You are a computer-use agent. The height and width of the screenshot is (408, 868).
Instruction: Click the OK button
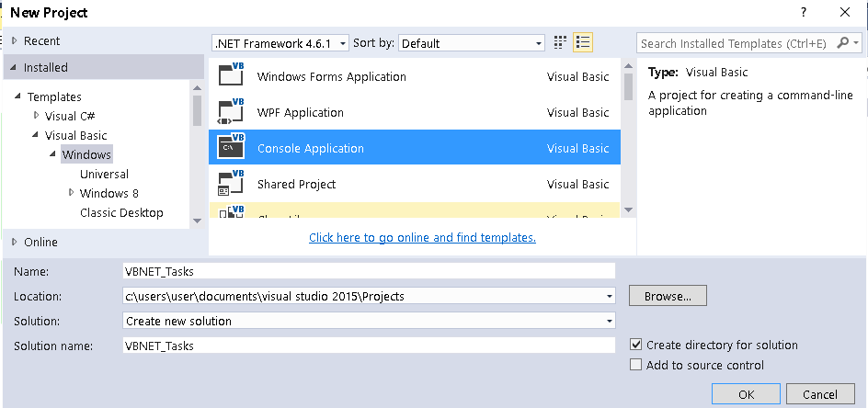click(x=747, y=394)
